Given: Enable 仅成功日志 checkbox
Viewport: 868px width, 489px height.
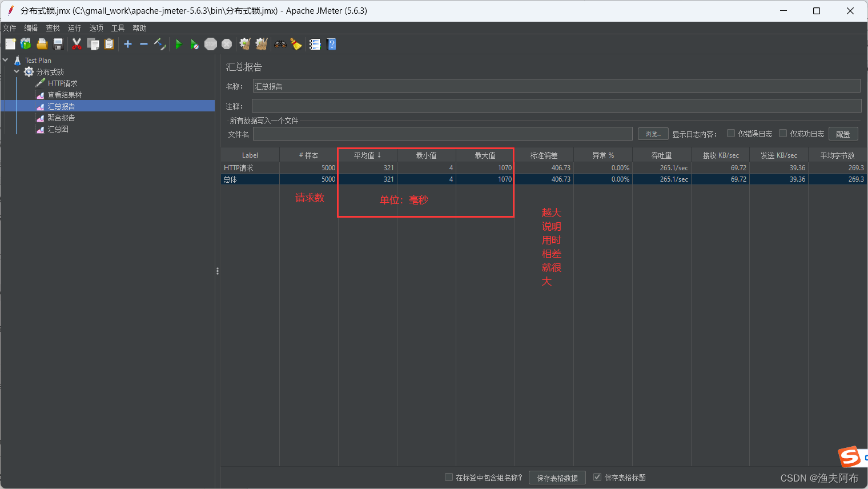Looking at the screenshot, I should coord(783,133).
